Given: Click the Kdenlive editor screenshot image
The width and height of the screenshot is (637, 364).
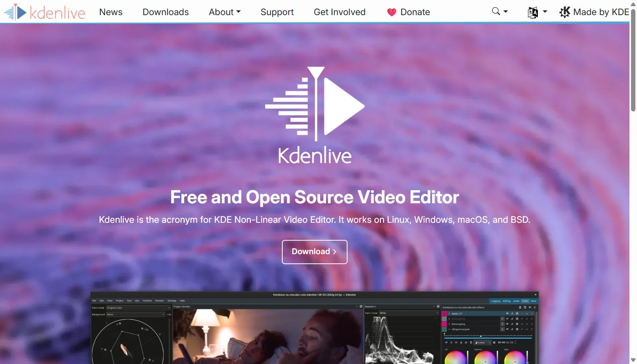Looking at the screenshot, I should (315, 328).
